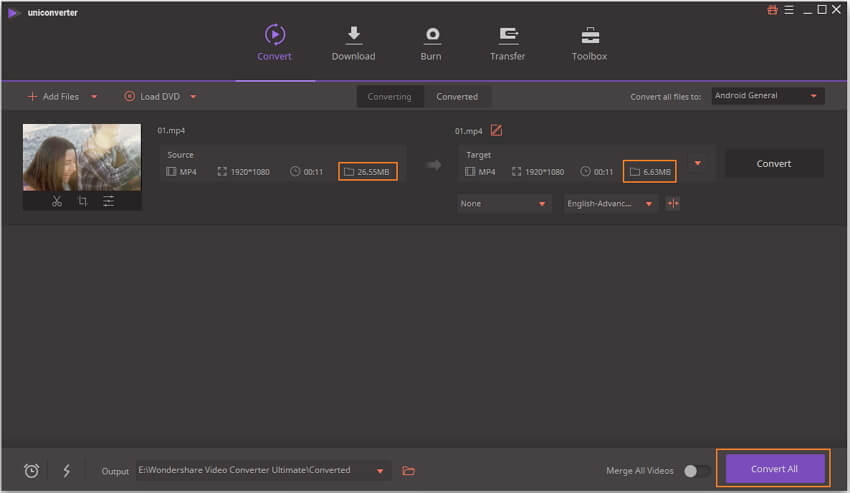The height and width of the screenshot is (493, 850).
Task: Open the Transfer section
Action: (x=507, y=43)
